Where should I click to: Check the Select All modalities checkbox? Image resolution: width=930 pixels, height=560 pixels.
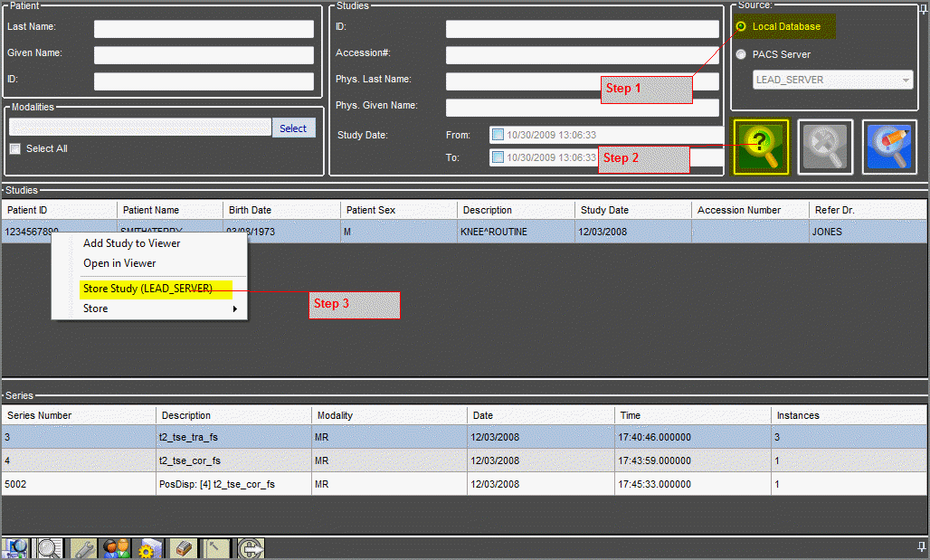tap(14, 148)
